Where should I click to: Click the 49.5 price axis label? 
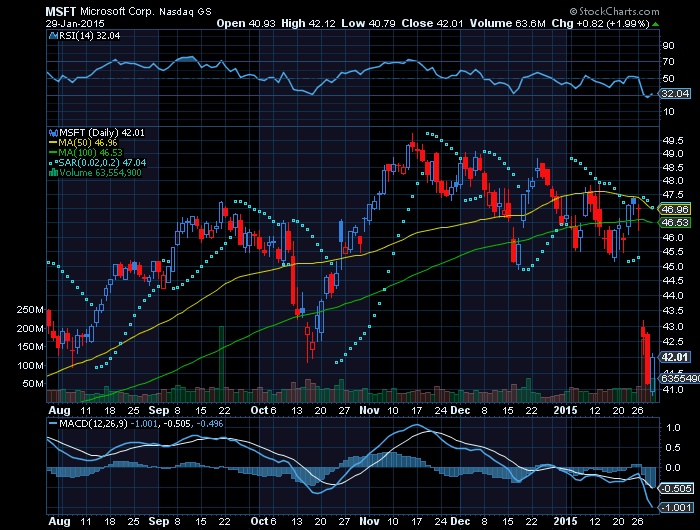672,141
